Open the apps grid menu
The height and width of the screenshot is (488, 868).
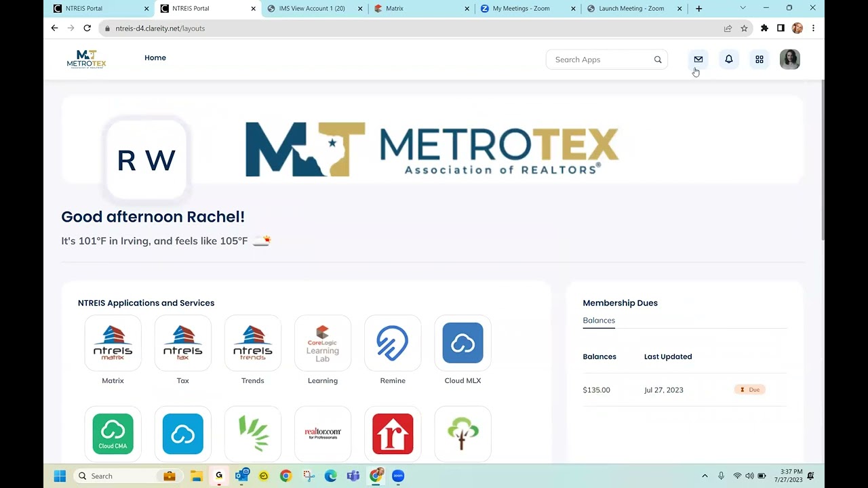click(759, 60)
